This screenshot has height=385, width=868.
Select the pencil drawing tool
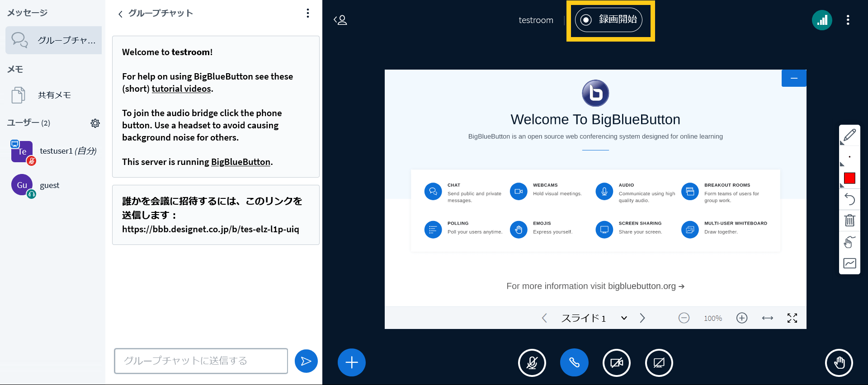click(849, 135)
